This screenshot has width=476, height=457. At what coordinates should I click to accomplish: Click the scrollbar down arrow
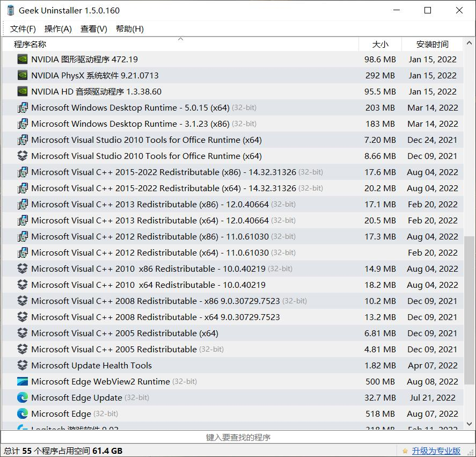[x=469, y=424]
